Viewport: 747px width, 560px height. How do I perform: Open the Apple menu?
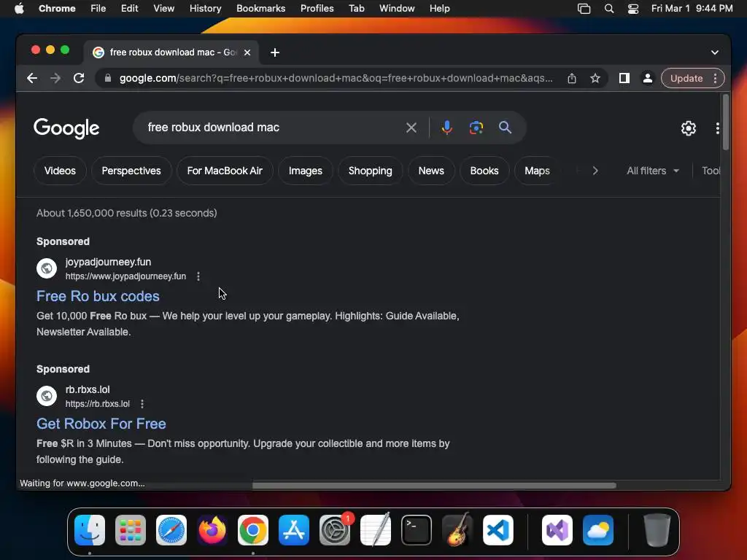coord(19,9)
